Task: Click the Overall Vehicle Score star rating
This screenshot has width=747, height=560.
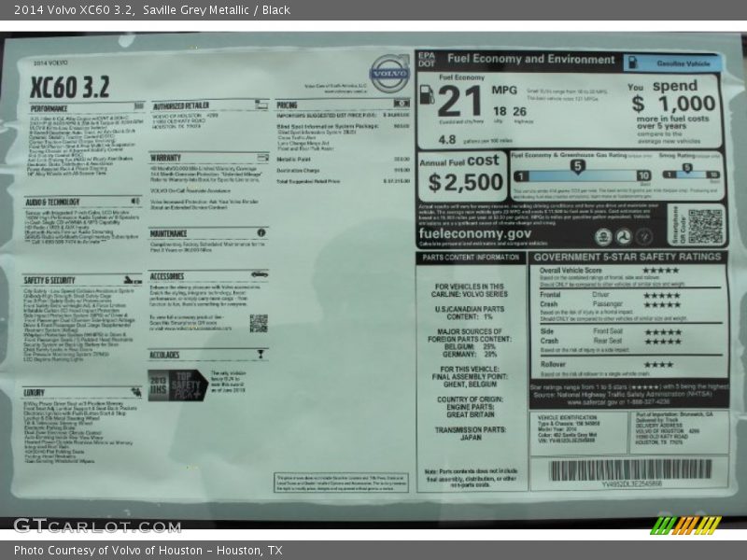Action: pyautogui.click(x=660, y=270)
